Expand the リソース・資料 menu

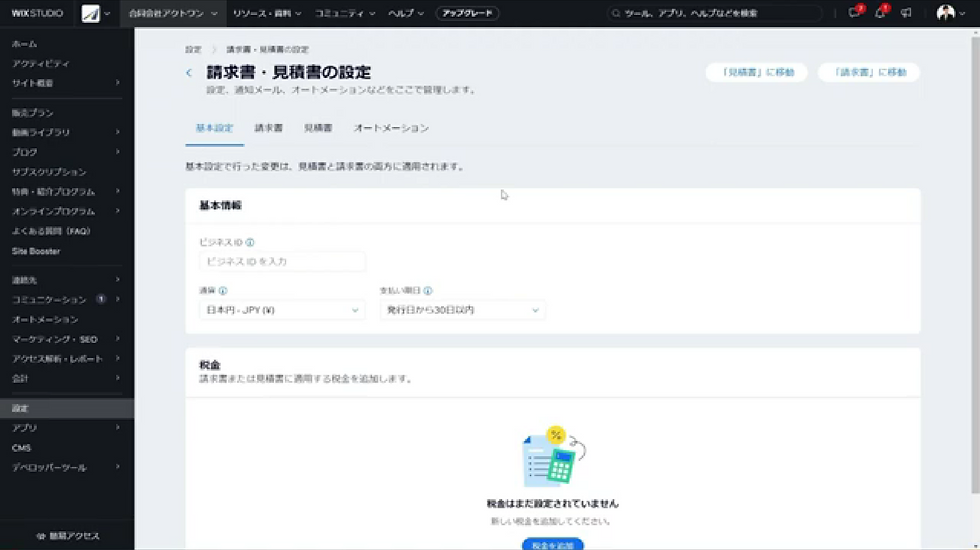point(267,13)
